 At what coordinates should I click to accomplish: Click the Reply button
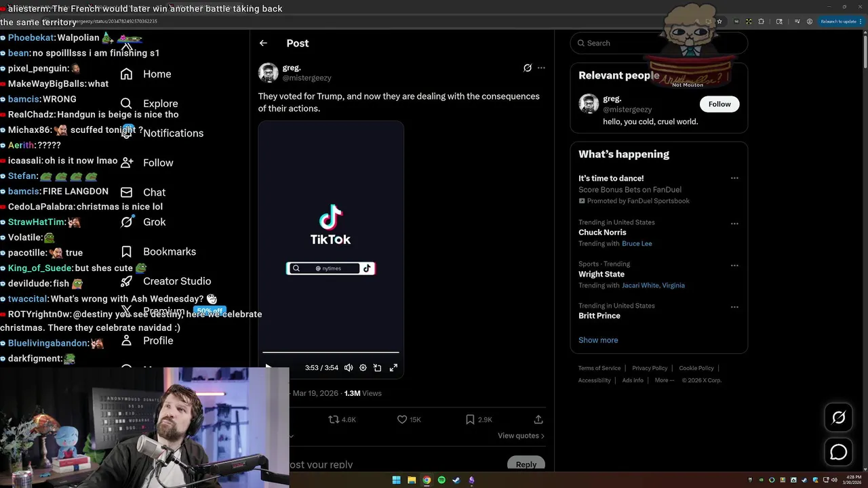(526, 464)
